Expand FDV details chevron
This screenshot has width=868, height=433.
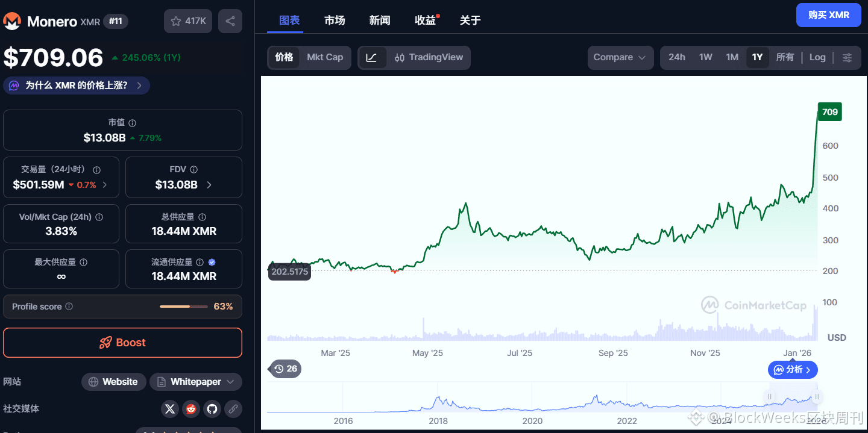coord(209,185)
